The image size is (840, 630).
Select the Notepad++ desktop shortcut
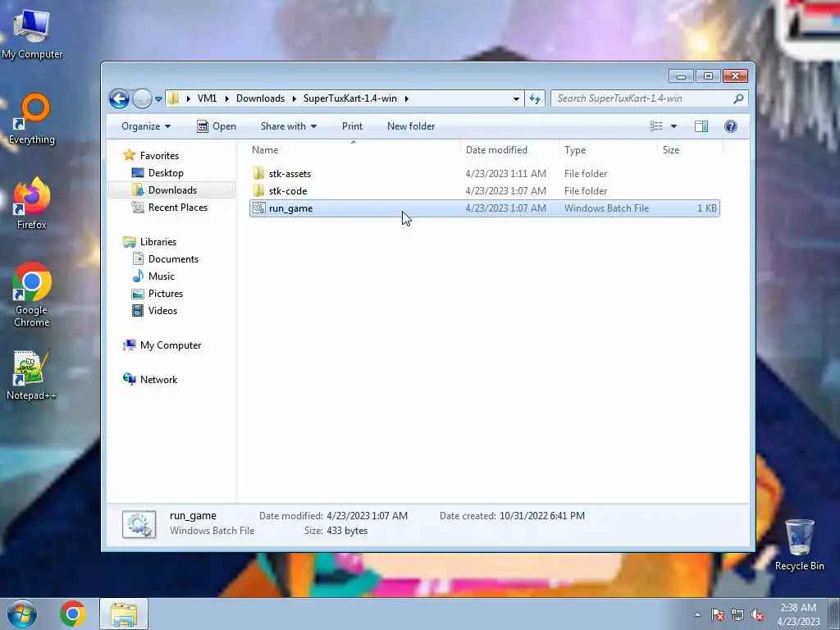31,375
